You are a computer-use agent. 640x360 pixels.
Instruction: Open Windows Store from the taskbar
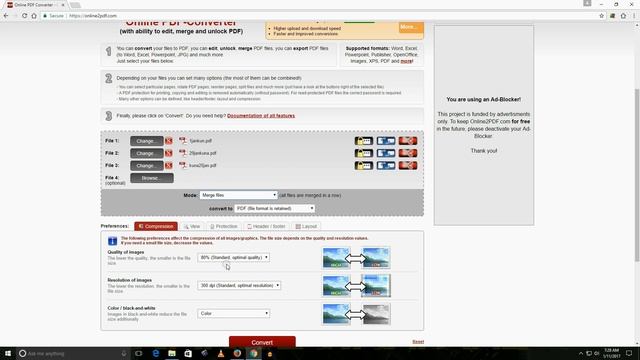(188, 353)
